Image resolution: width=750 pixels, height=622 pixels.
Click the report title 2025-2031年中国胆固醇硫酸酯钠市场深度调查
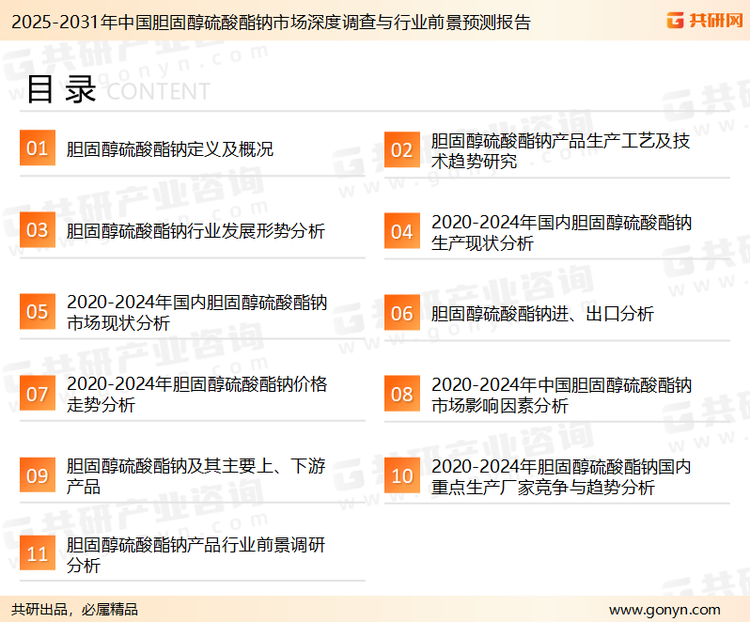coord(271,22)
